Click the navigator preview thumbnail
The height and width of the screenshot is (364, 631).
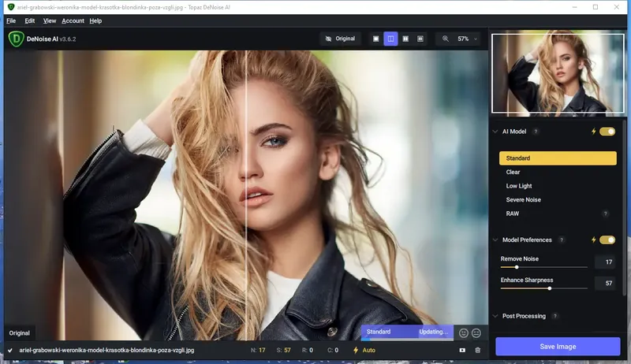pyautogui.click(x=558, y=72)
